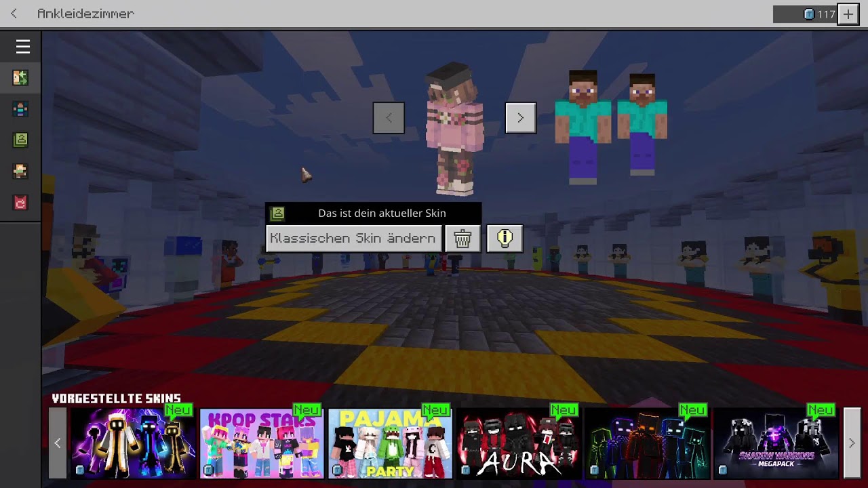The width and height of the screenshot is (868, 488).
Task: Select the pink hoodie skin character
Action: click(x=454, y=129)
